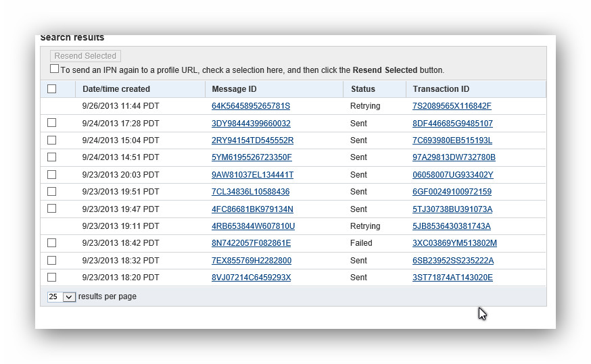This screenshot has width=591, height=364.
Task: Open transaction link 3ST71874AT143020E
Action: (452, 278)
